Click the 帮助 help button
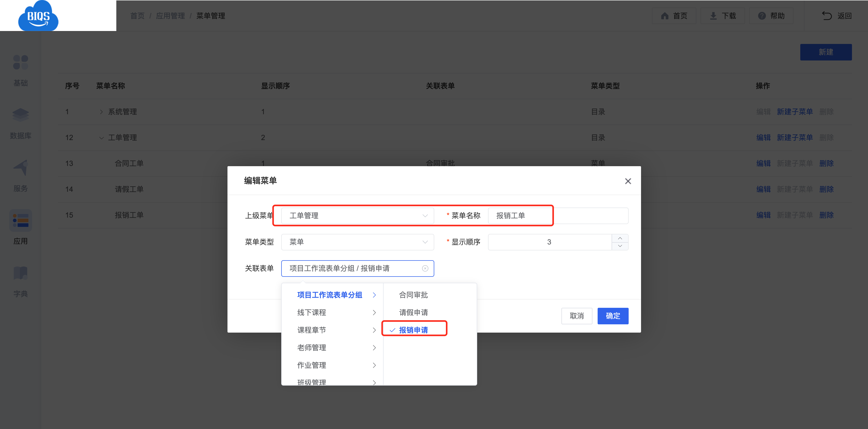 click(771, 16)
